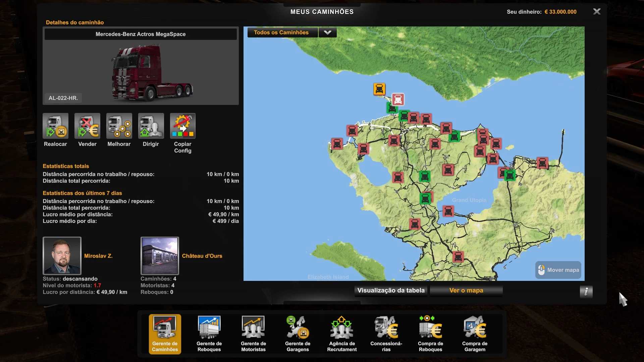Expand the Todos os Caminhões dropdown arrow
Screen dimensions: 644x362
(327, 33)
